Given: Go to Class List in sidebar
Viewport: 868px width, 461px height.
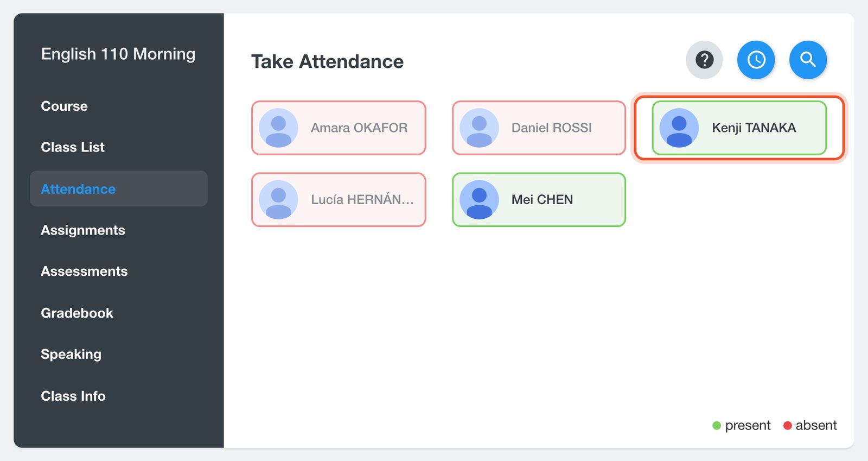Looking at the screenshot, I should (73, 147).
